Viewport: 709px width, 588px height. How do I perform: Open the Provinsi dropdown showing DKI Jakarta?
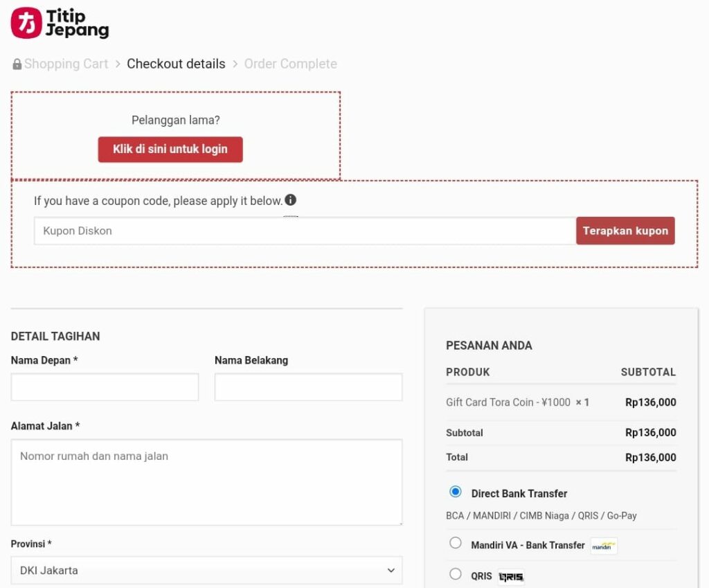[x=206, y=571]
